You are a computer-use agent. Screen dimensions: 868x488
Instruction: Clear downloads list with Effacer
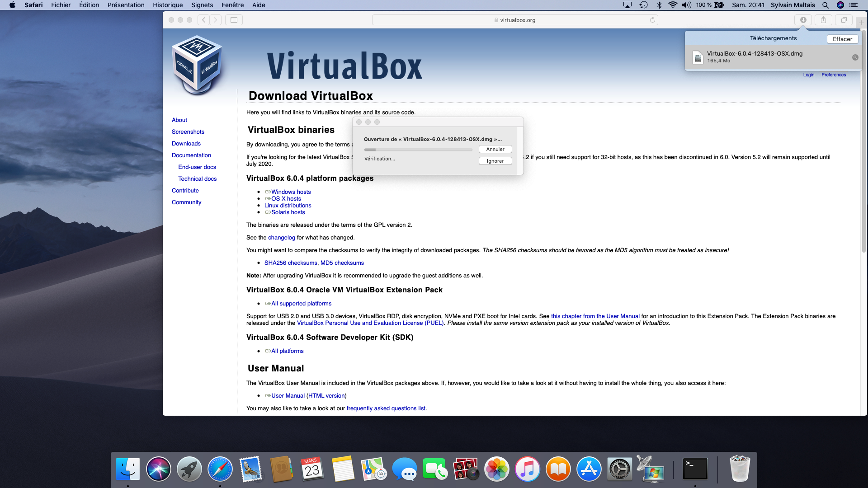[842, 39]
